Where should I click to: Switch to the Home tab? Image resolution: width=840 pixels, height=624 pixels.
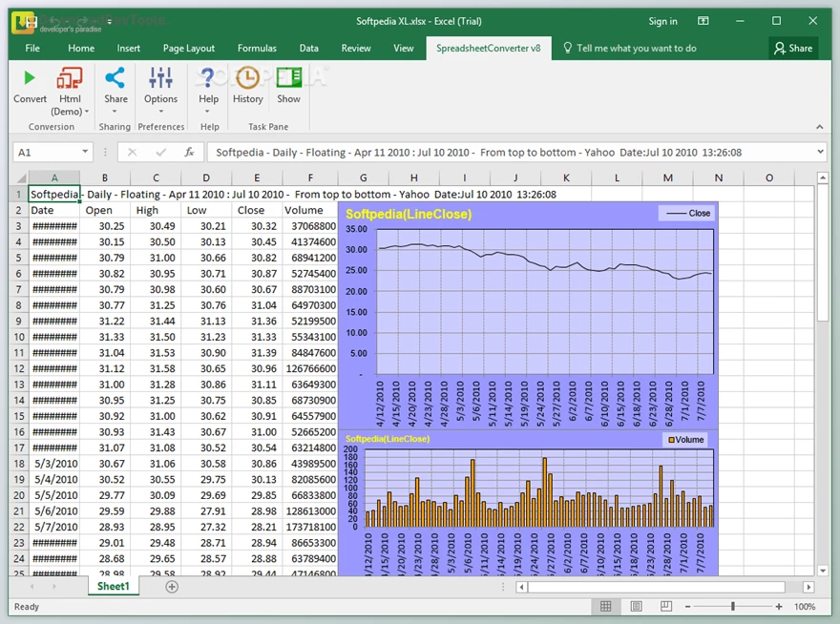click(81, 49)
